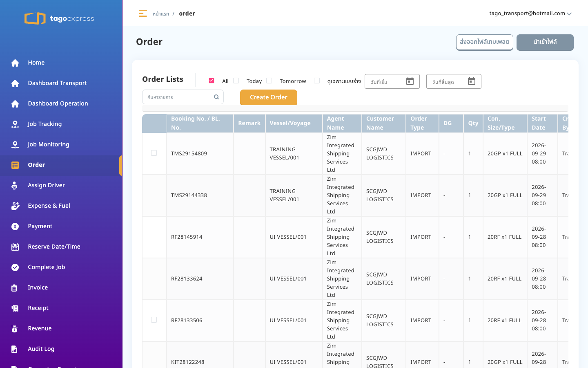Open Payment menu link

coord(61,226)
